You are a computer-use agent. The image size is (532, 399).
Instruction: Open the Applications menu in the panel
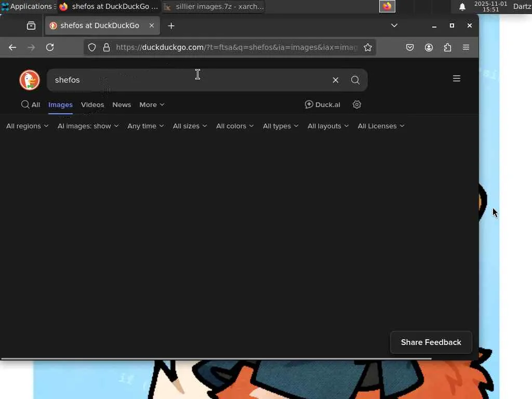click(29, 6)
